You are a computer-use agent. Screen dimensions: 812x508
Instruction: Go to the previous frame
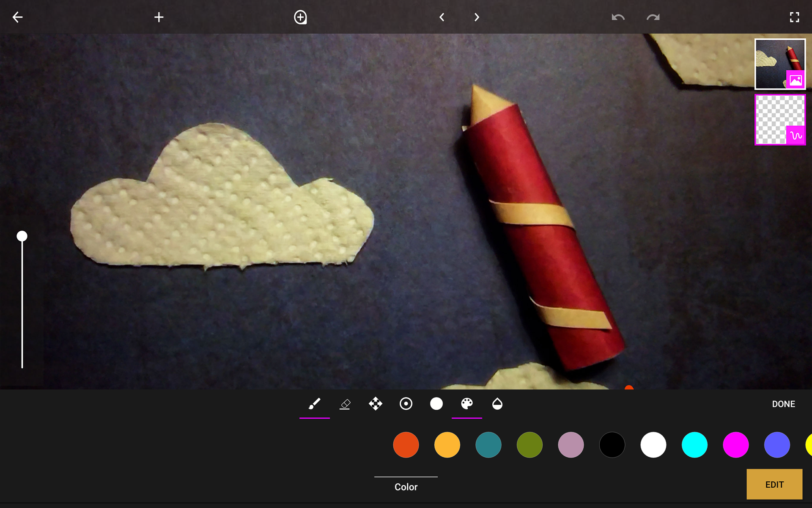point(442,17)
